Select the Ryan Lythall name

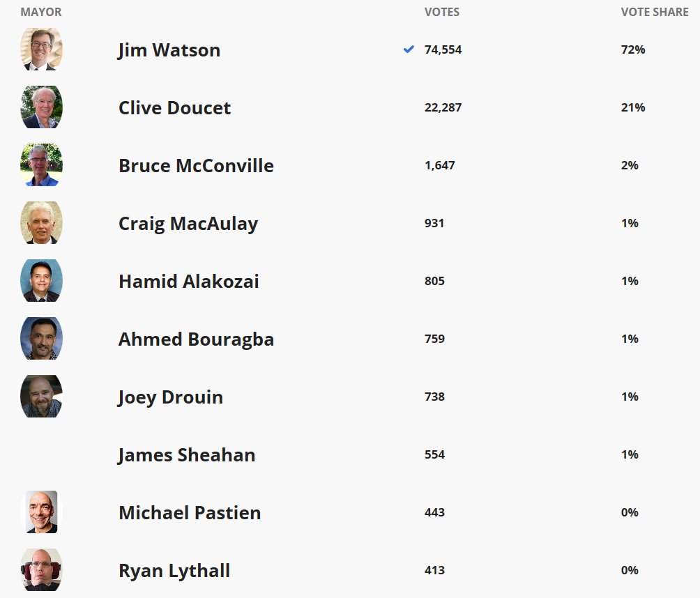click(x=174, y=571)
